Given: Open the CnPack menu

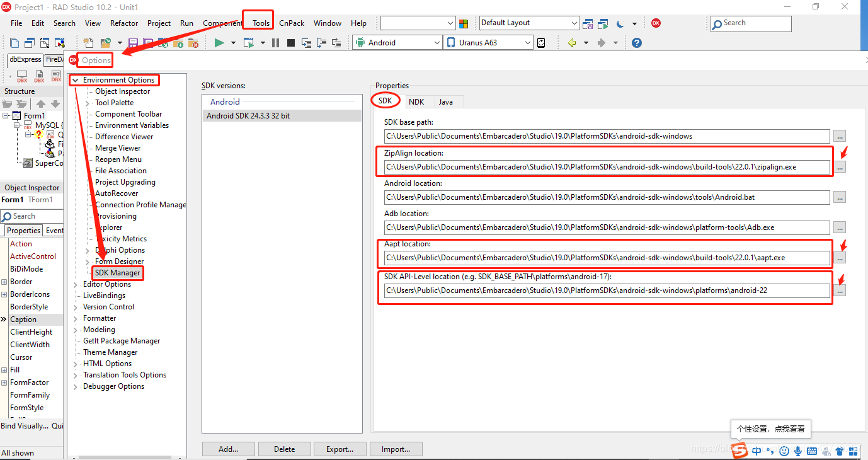Looking at the screenshot, I should pyautogui.click(x=292, y=23).
